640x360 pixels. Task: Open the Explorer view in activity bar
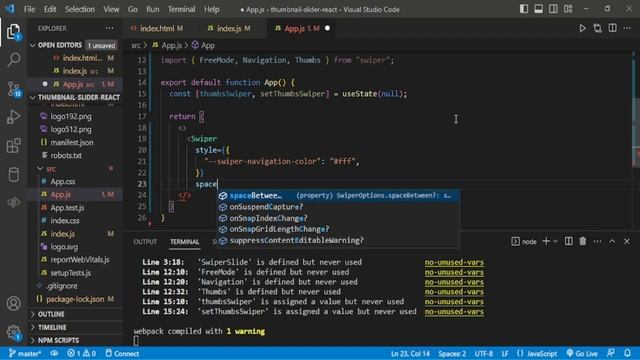pos(13,32)
